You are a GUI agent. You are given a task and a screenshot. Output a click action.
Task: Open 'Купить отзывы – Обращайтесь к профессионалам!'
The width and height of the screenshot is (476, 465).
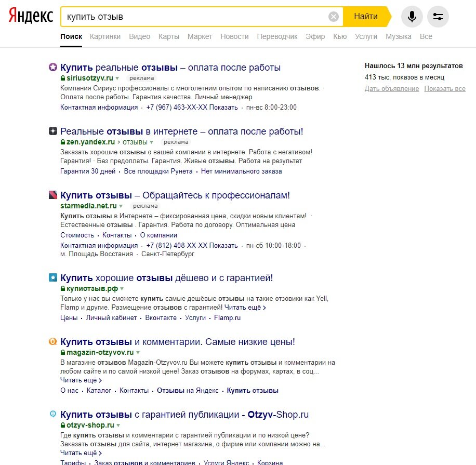(x=175, y=195)
